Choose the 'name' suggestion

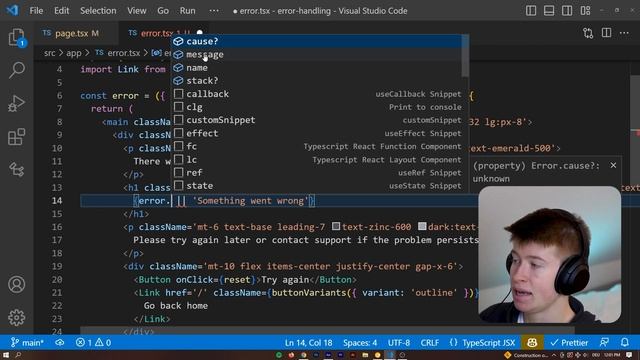click(x=316, y=67)
